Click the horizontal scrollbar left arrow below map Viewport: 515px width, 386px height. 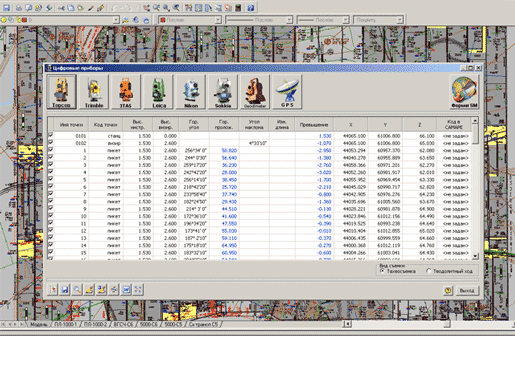[x=347, y=324]
